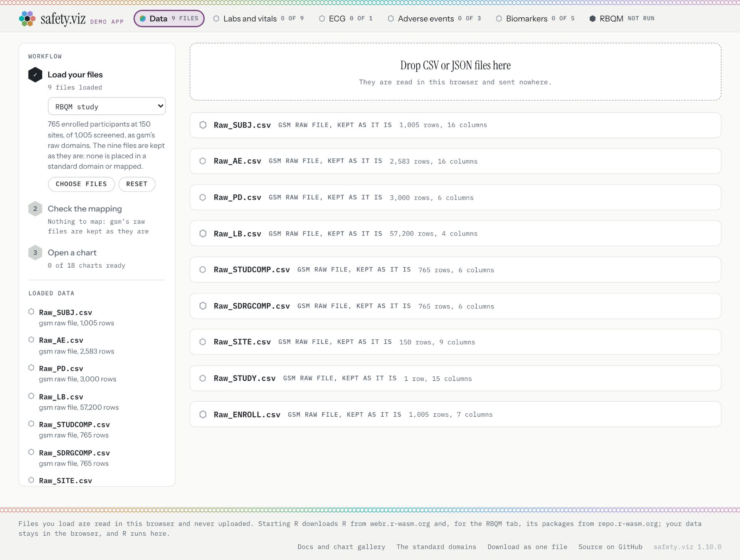The height and width of the screenshot is (560, 740).
Task: Click the Choose Files button
Action: tap(81, 184)
